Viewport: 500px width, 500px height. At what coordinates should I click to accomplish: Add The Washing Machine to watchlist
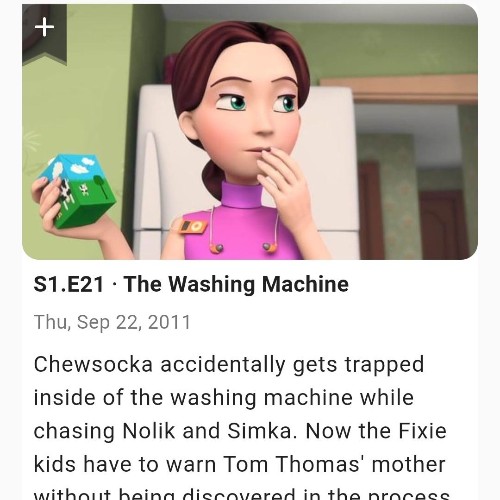(44, 34)
